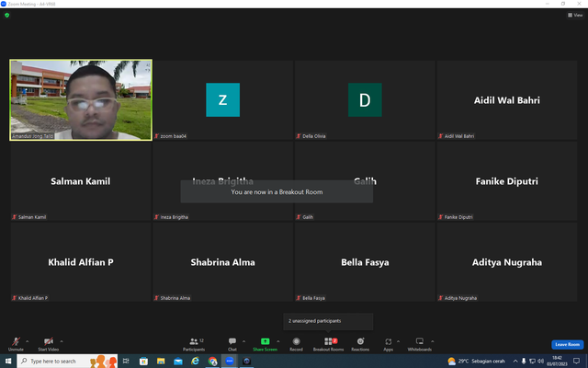Expand share options arrow next to Share Screen
This screenshot has height=368, width=588.
(278, 341)
